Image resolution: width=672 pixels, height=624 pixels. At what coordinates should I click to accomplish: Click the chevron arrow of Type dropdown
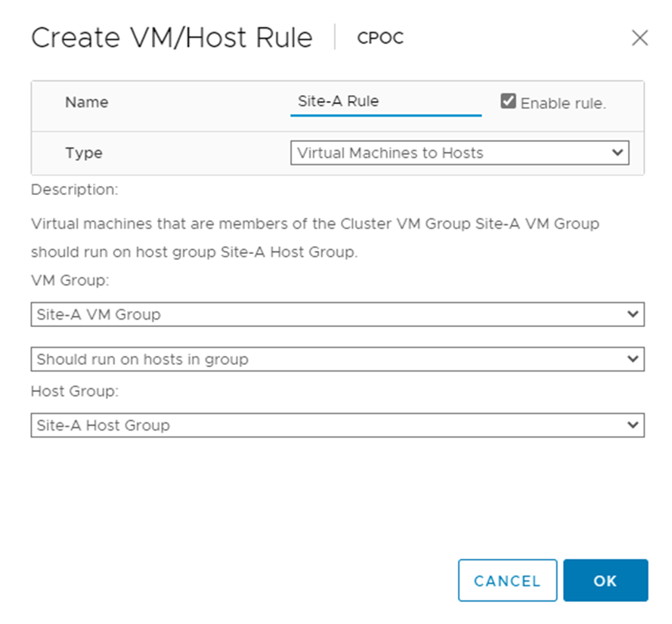click(x=619, y=153)
